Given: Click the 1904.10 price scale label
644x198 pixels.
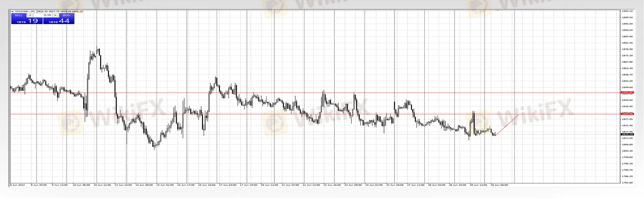Looking at the screenshot, I should coord(627,11).
